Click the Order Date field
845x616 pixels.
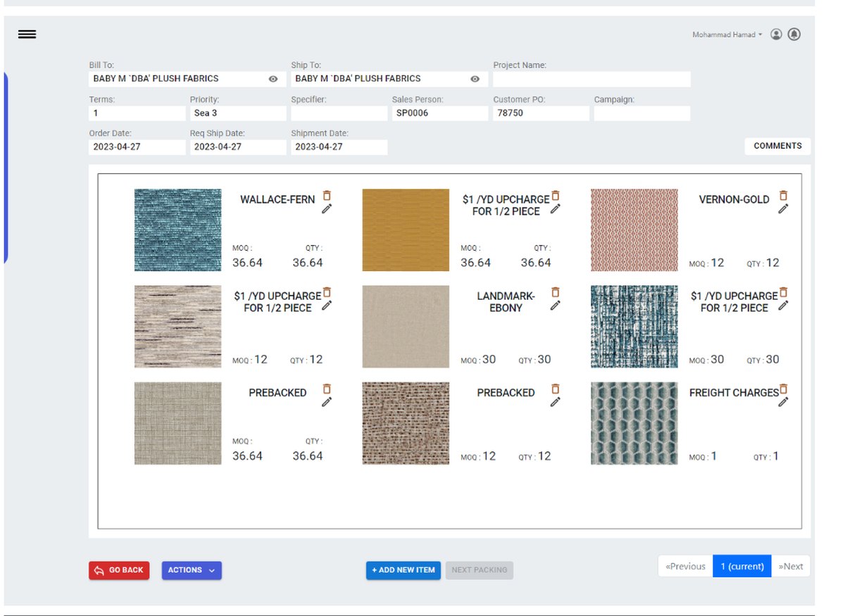pyautogui.click(x=137, y=147)
